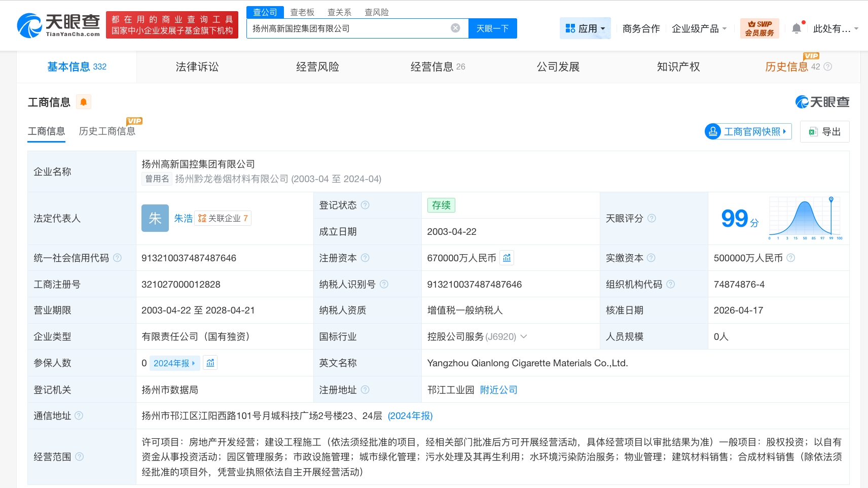
Task: Click the 天眼一下 search button
Action: pyautogui.click(x=492, y=28)
